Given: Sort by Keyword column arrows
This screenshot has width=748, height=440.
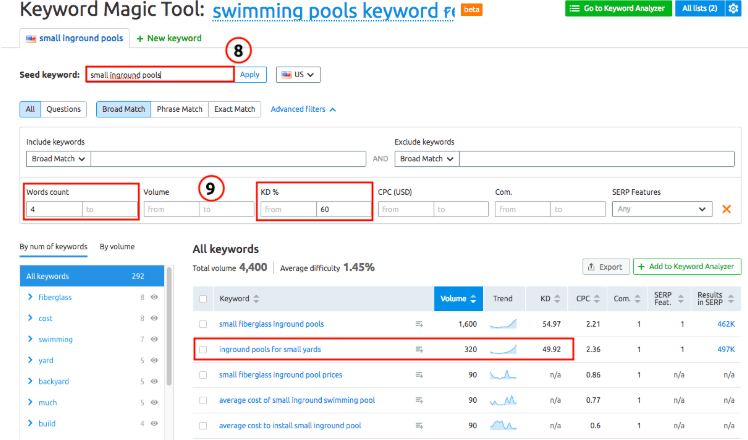Looking at the screenshot, I should tap(256, 299).
